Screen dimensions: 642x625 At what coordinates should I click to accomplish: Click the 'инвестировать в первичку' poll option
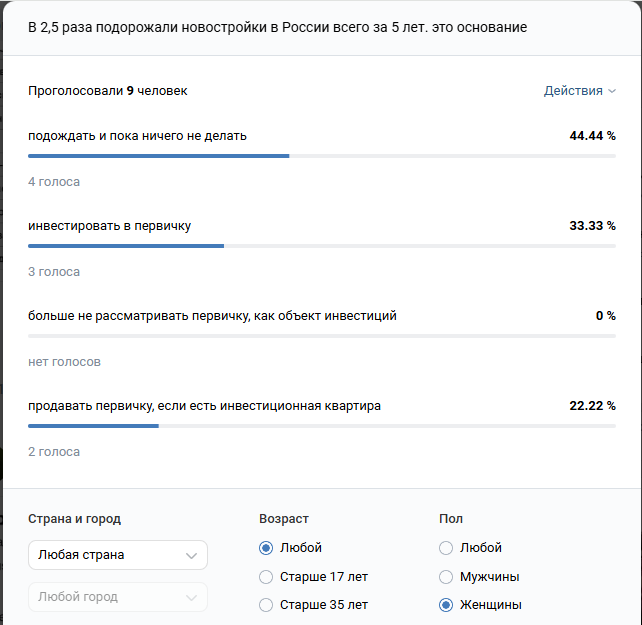coord(110,226)
